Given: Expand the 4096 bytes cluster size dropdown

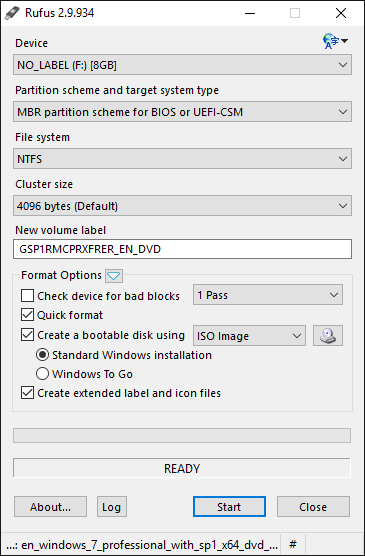Looking at the screenshot, I should [x=182, y=206].
